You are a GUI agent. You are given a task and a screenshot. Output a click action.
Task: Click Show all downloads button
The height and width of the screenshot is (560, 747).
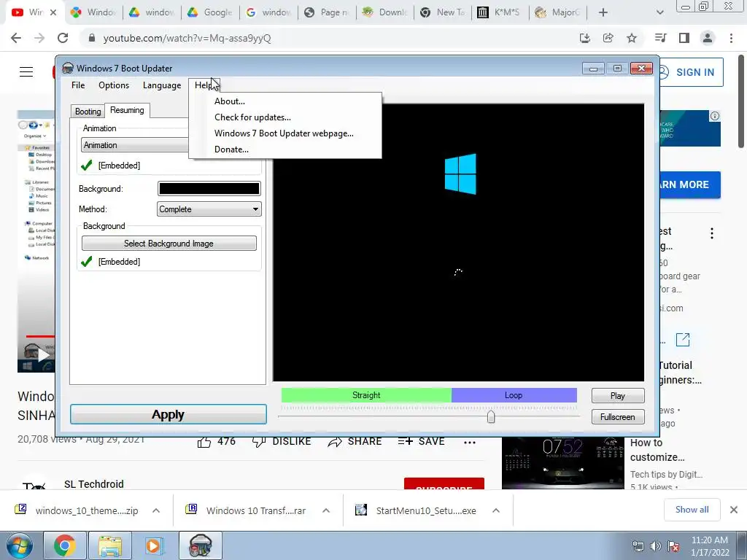click(692, 510)
